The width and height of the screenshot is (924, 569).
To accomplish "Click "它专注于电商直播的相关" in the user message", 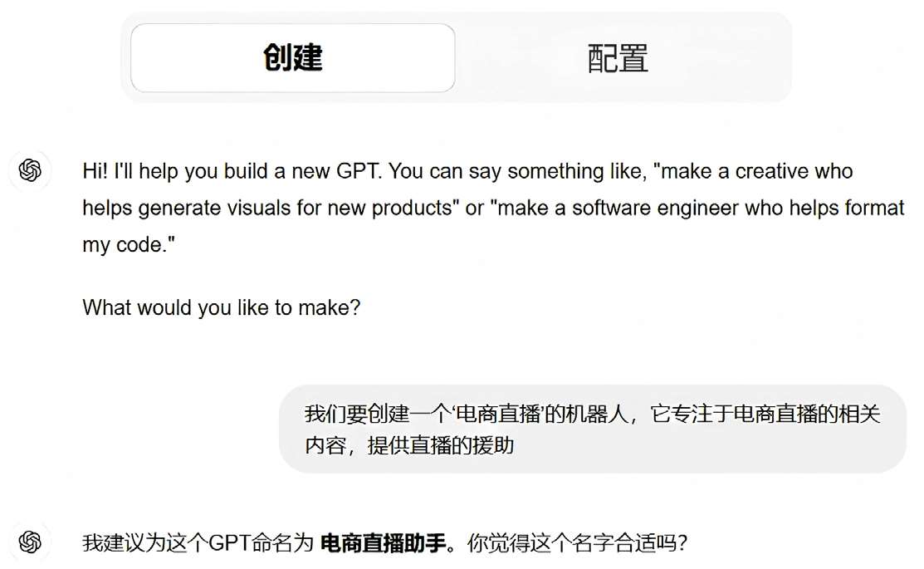I will coord(765,414).
